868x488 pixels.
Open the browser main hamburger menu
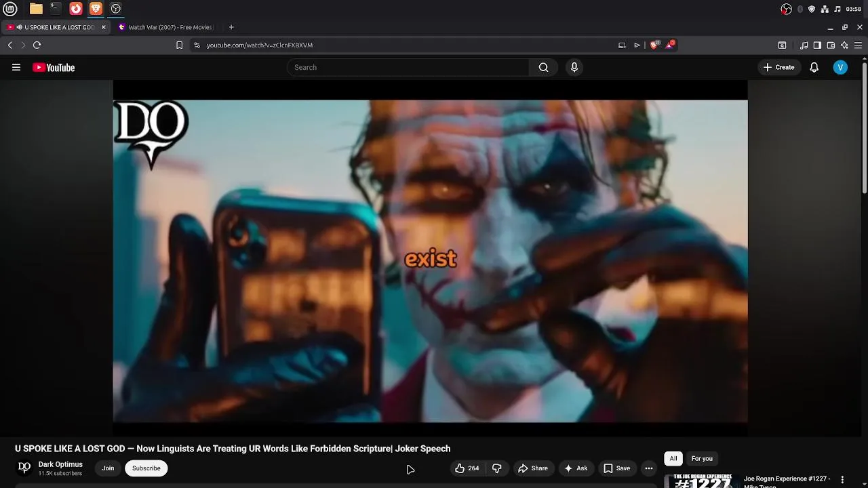tap(858, 45)
